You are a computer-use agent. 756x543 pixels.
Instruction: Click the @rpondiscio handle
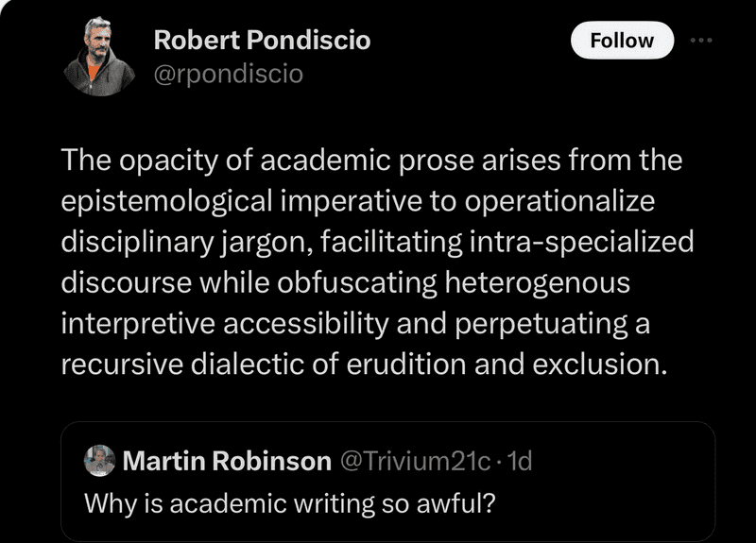click(x=228, y=73)
